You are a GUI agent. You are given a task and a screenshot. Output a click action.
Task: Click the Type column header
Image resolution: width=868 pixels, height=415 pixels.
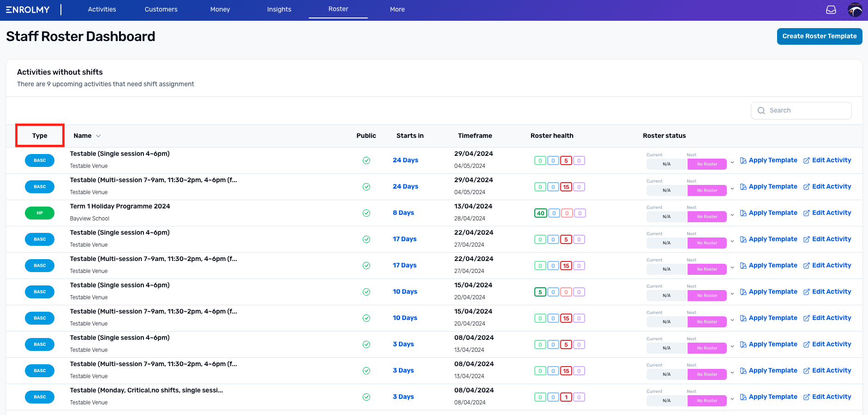click(x=40, y=136)
